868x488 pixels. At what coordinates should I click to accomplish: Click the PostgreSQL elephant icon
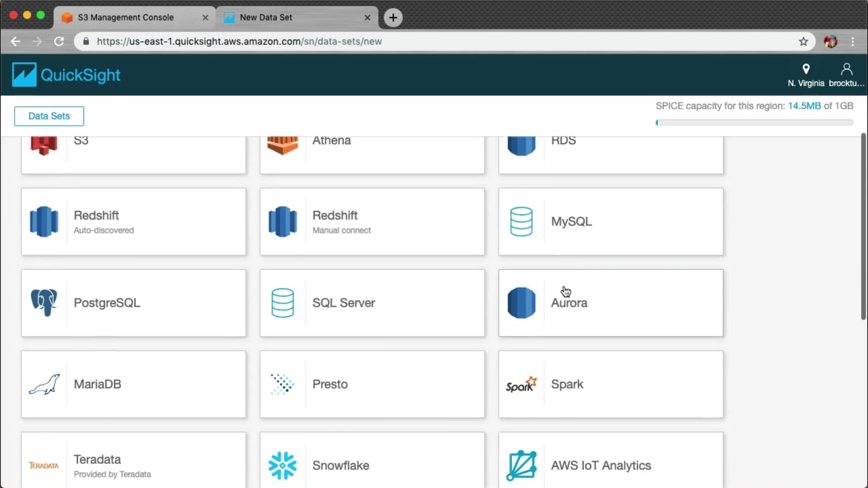[44, 303]
